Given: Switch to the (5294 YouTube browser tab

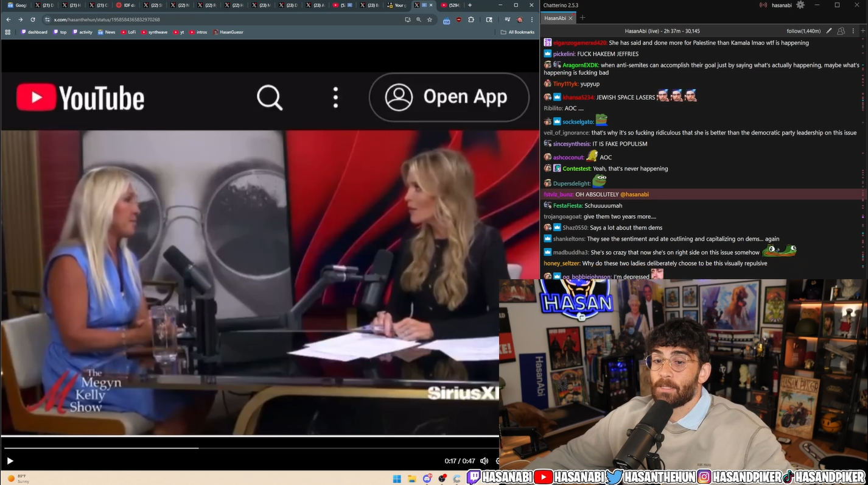Looking at the screenshot, I should point(451,5).
